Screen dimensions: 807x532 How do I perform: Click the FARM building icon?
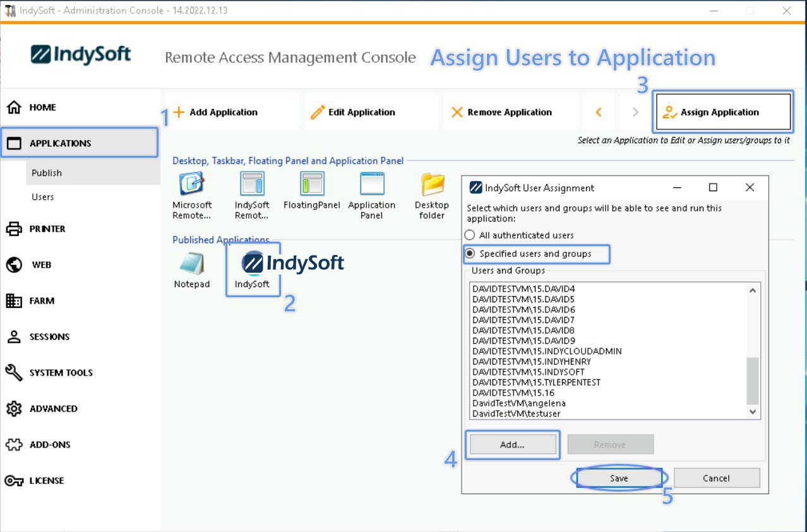tap(14, 300)
